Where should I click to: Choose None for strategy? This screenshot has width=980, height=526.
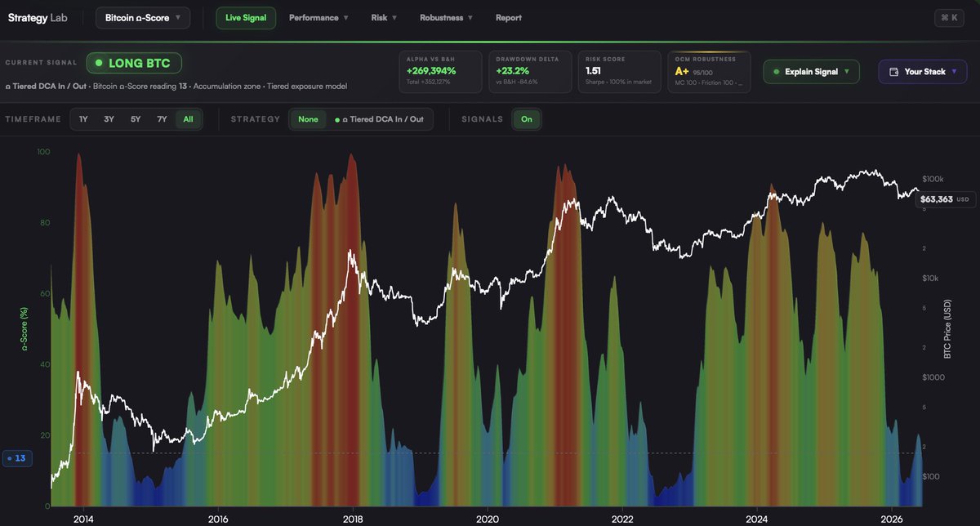point(308,119)
